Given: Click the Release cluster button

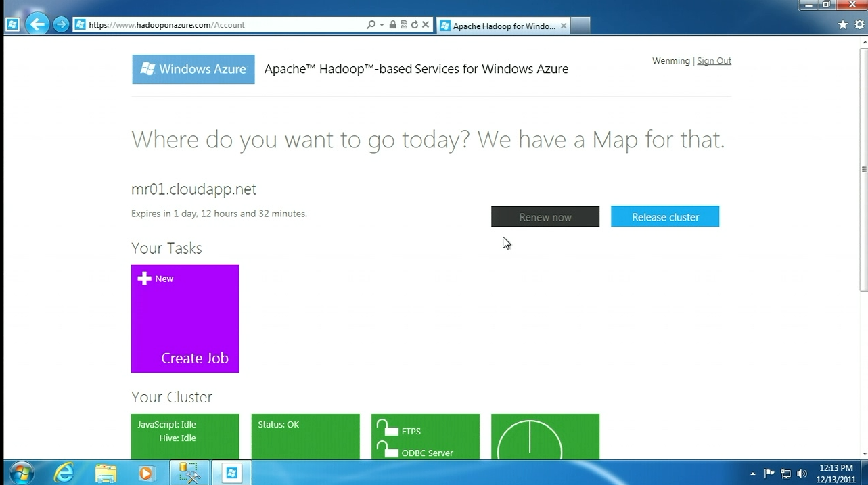Looking at the screenshot, I should coord(665,216).
